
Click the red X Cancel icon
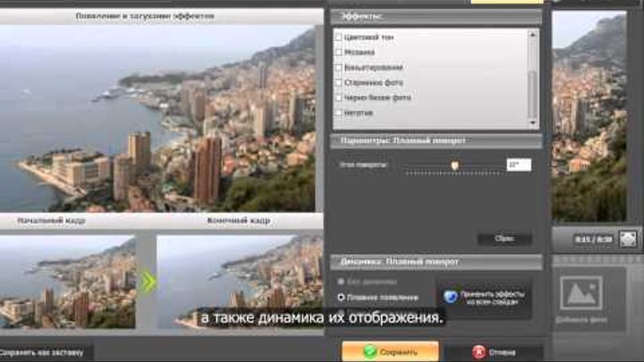click(478, 352)
